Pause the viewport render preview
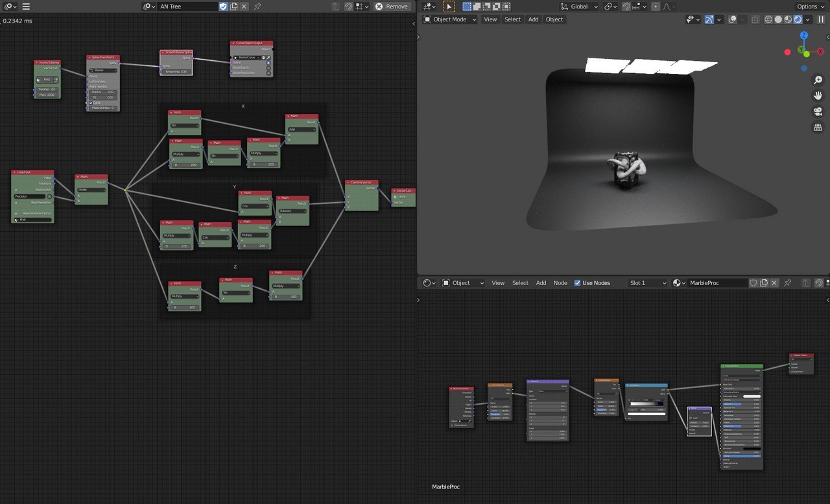The image size is (830, 504). (x=821, y=19)
